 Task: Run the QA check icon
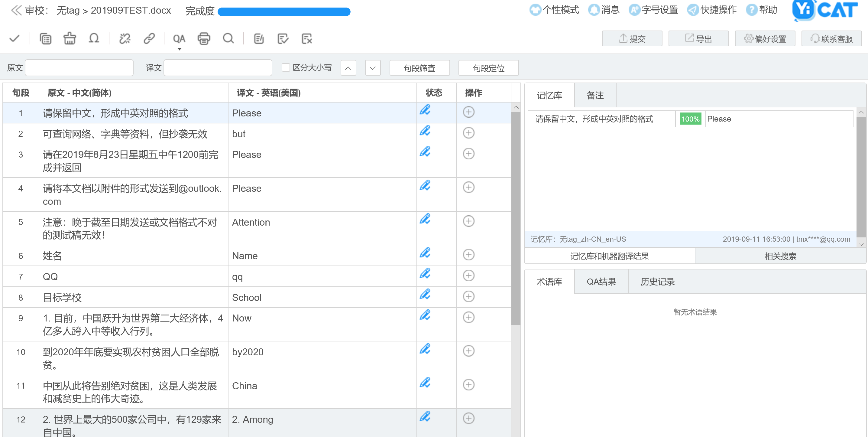coord(179,38)
